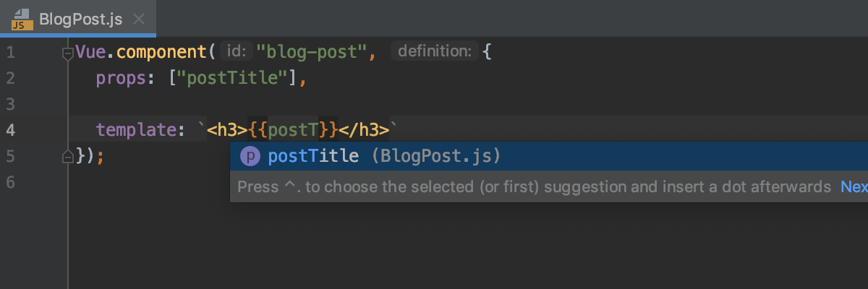Select the postTitle completion suggestion
The image size is (868, 289).
click(x=312, y=156)
